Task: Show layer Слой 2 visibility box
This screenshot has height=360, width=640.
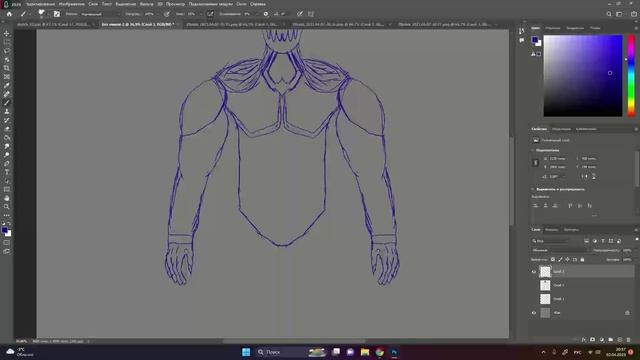Action: tap(534, 285)
